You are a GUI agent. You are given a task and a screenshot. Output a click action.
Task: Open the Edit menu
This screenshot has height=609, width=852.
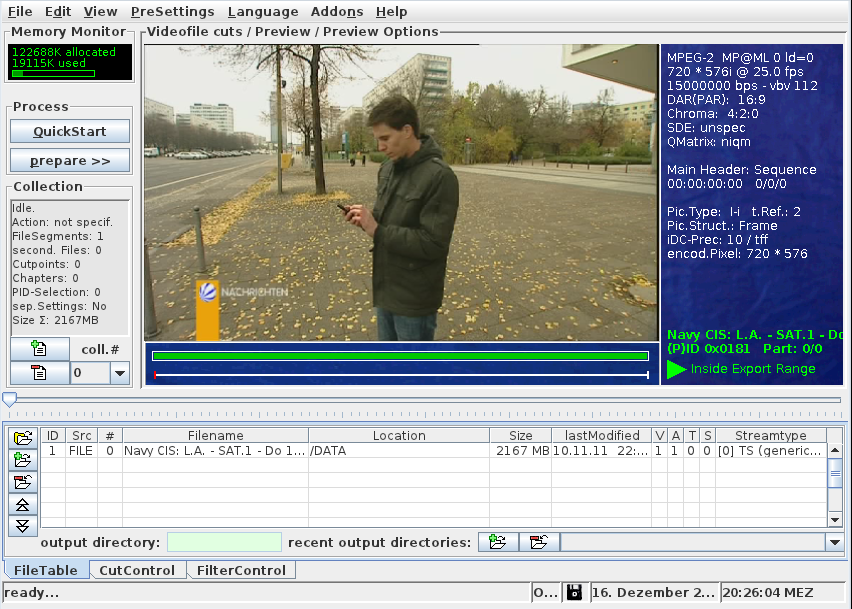point(58,11)
